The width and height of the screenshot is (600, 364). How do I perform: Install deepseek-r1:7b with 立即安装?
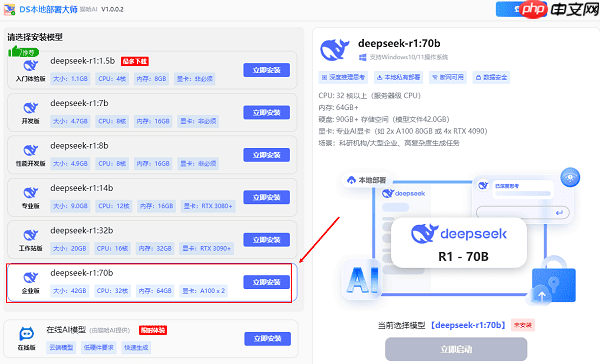(x=267, y=113)
